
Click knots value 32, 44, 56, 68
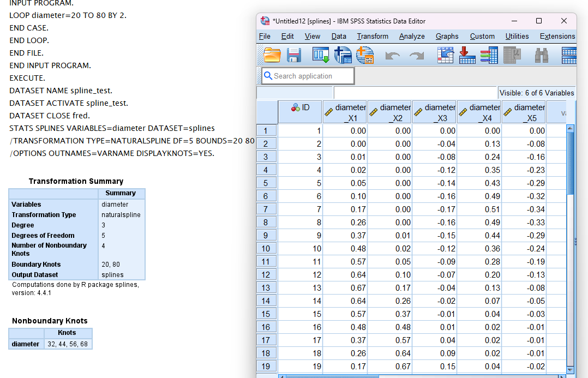(x=68, y=344)
